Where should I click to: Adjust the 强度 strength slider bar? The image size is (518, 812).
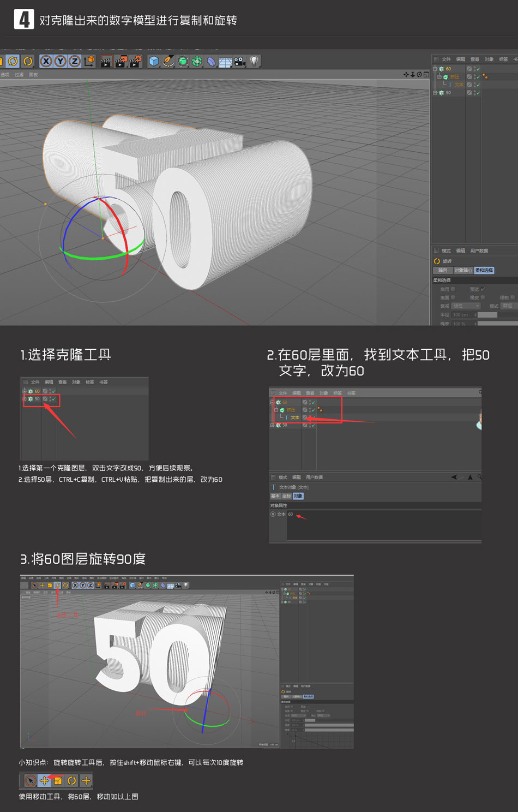tap(497, 323)
